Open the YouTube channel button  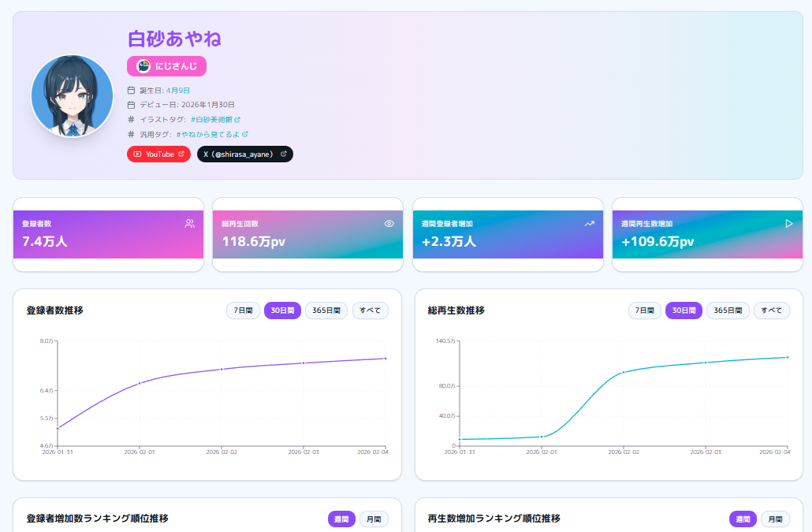(x=158, y=154)
